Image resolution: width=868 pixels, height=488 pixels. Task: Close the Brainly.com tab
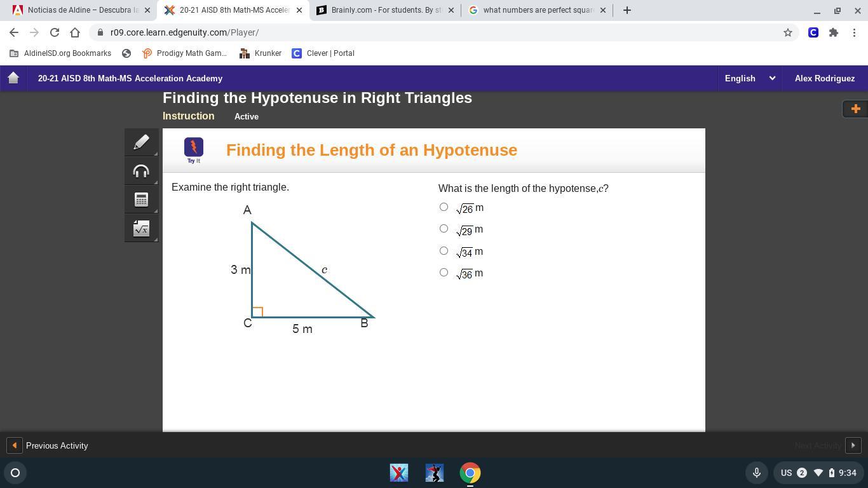point(451,10)
